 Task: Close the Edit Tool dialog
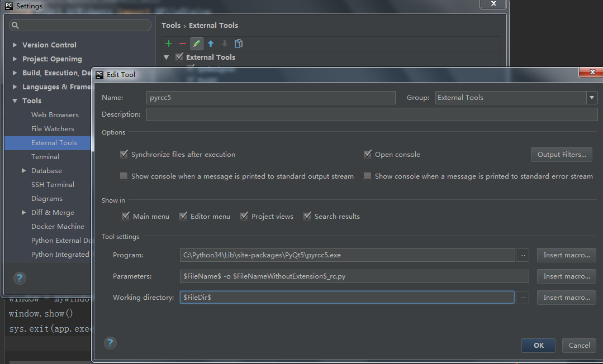[x=592, y=72]
